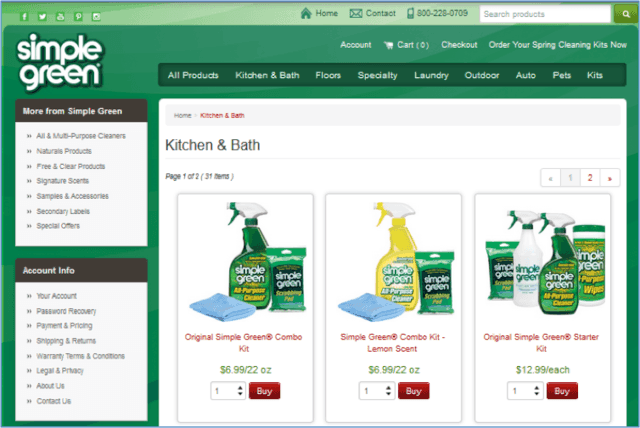The image size is (640, 428).
Task: Go to page 2 in pagination
Action: pos(590,178)
